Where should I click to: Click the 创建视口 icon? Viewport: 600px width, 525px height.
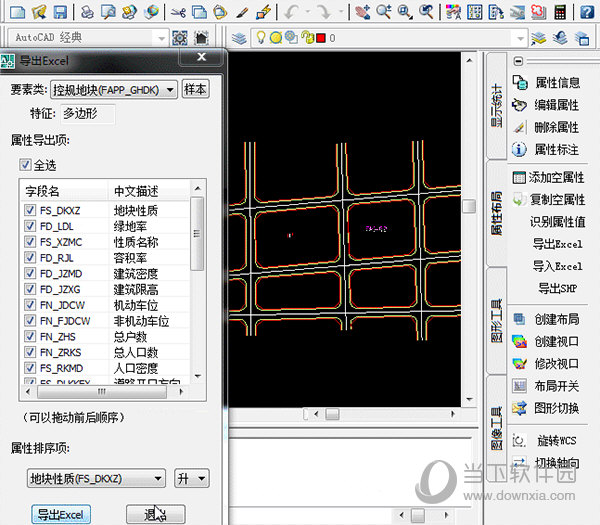tap(519, 341)
